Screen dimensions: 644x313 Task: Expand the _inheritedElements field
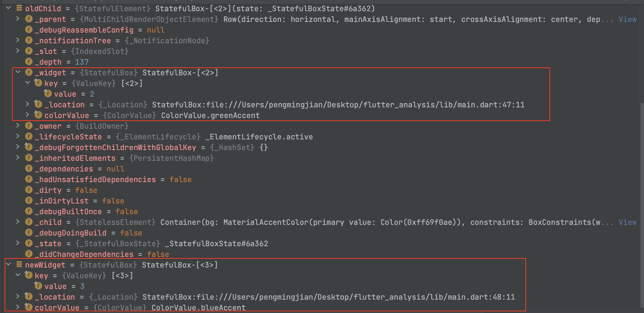tap(18, 158)
